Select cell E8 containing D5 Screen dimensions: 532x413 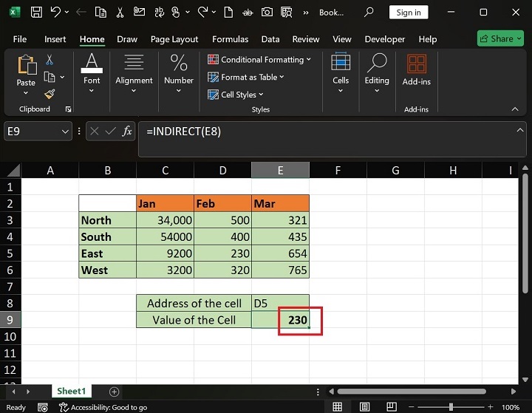point(280,303)
